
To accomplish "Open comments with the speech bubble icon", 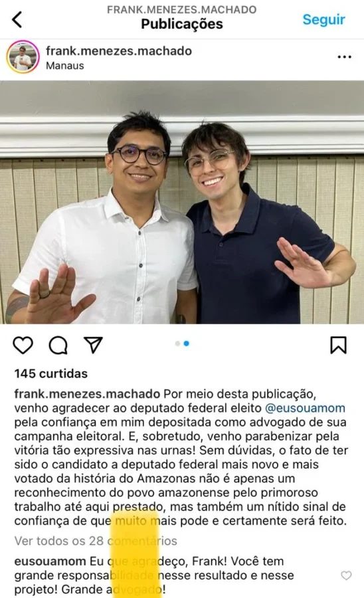I will 58,345.
